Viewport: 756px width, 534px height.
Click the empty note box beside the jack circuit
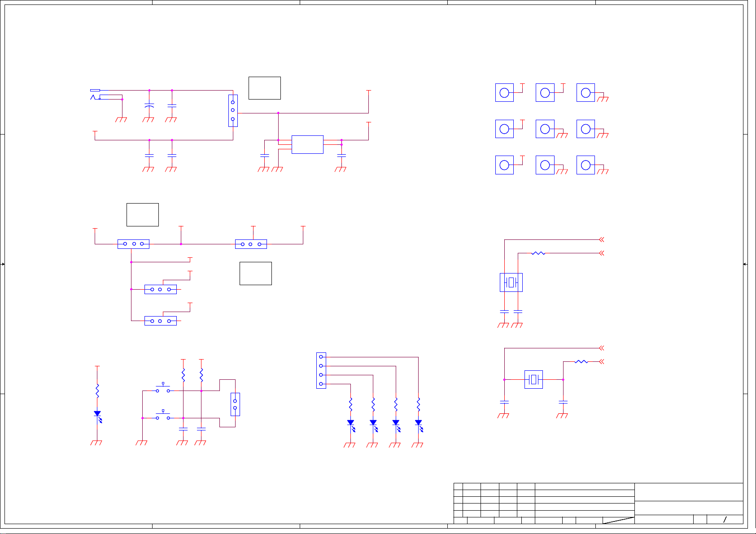[265, 88]
